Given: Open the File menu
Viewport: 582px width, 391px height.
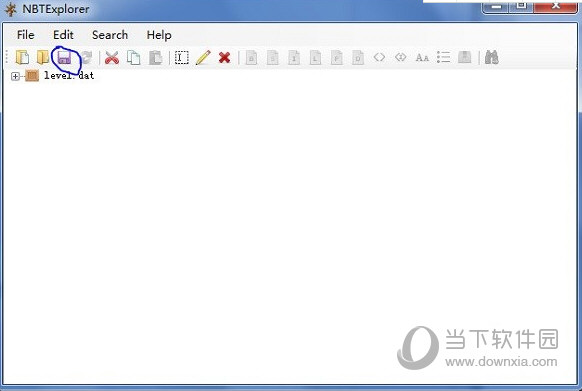Looking at the screenshot, I should pyautogui.click(x=26, y=35).
